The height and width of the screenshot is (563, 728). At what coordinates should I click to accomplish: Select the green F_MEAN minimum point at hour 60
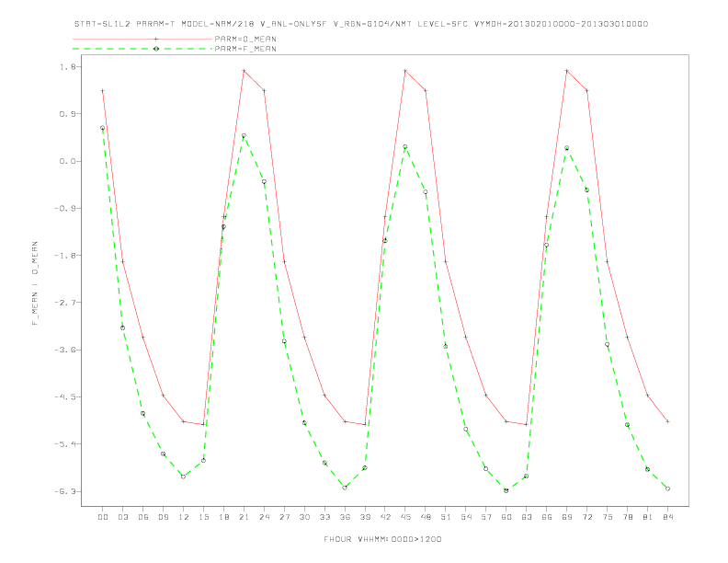click(x=506, y=490)
